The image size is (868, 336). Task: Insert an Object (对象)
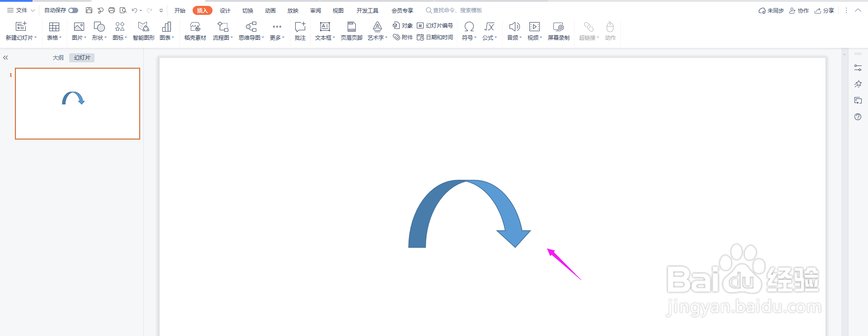tap(403, 26)
